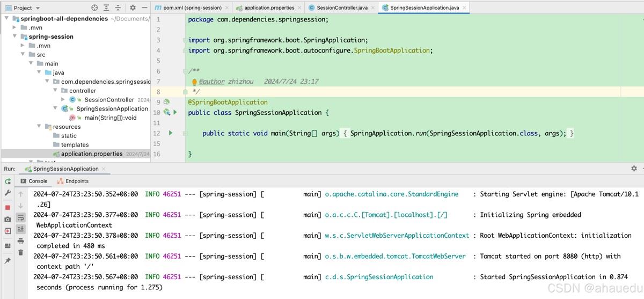
Task: Click the lightbulb icon on line 7
Action: (x=195, y=82)
